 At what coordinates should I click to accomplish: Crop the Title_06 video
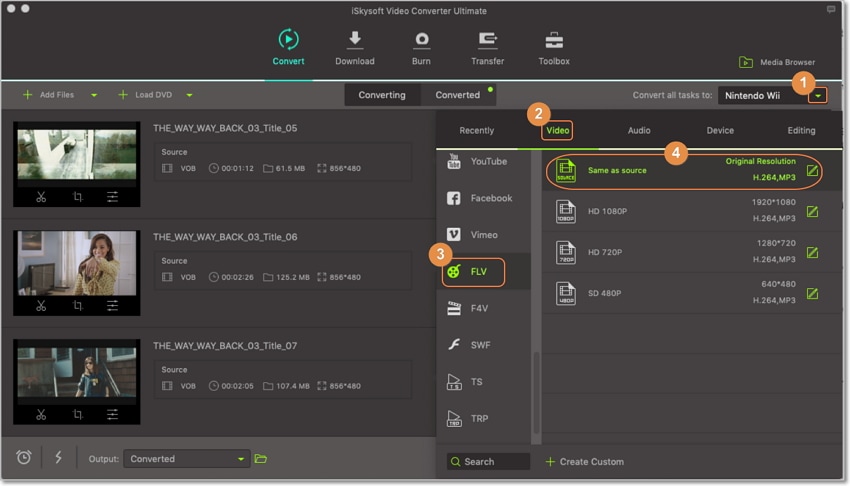click(78, 306)
